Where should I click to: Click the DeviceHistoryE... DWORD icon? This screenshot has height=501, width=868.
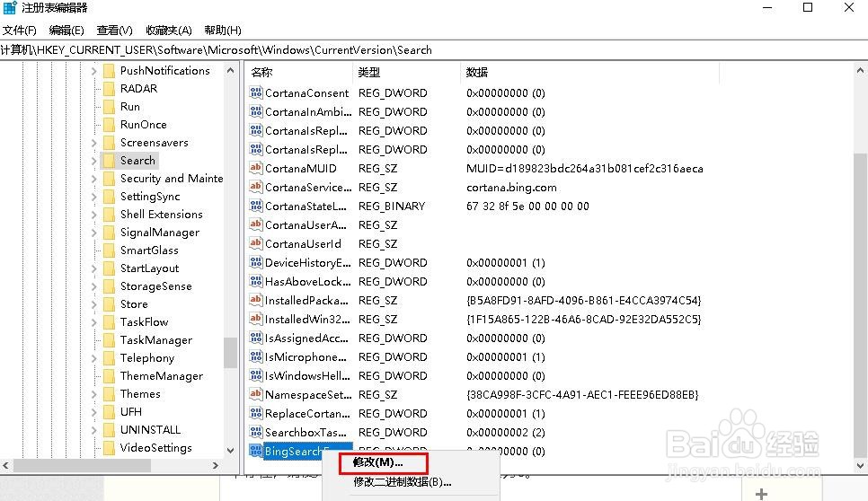[x=256, y=262]
